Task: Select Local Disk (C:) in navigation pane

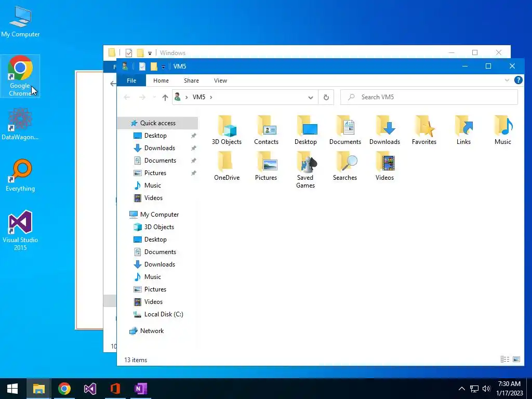Action: click(158, 314)
